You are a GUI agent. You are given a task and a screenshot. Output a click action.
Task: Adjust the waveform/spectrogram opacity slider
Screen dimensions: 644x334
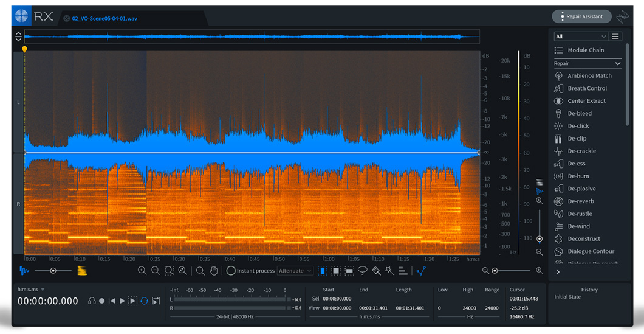[x=53, y=271]
